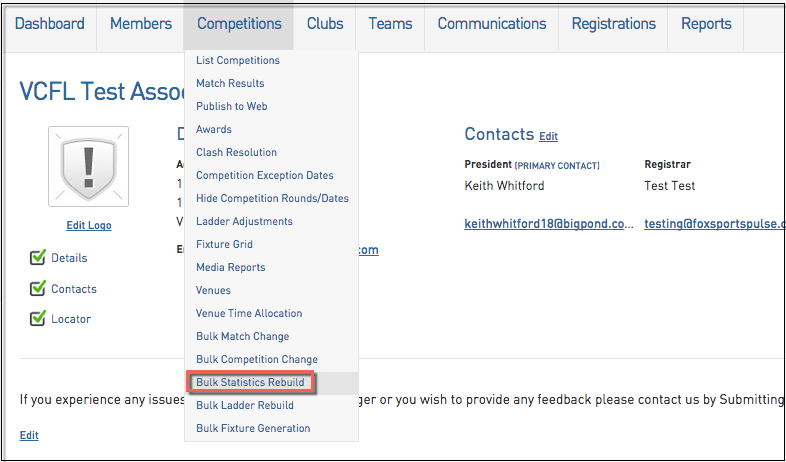Select Match Results menu item
This screenshot has width=786, height=462.
(230, 83)
